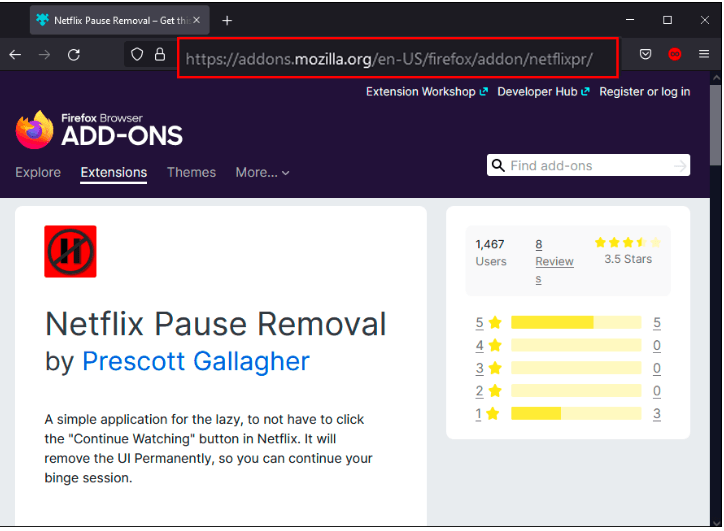Open the Developer Hub link
The height and width of the screenshot is (531, 724).
[543, 91]
